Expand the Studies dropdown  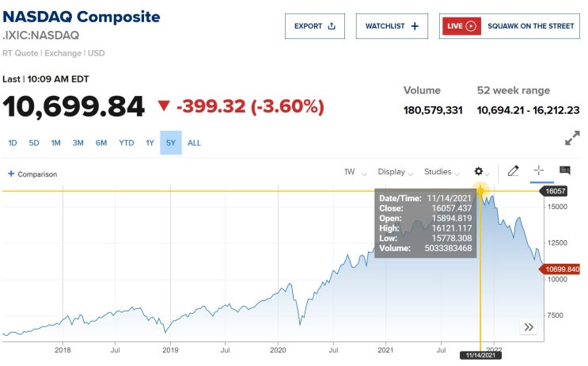pyautogui.click(x=442, y=172)
